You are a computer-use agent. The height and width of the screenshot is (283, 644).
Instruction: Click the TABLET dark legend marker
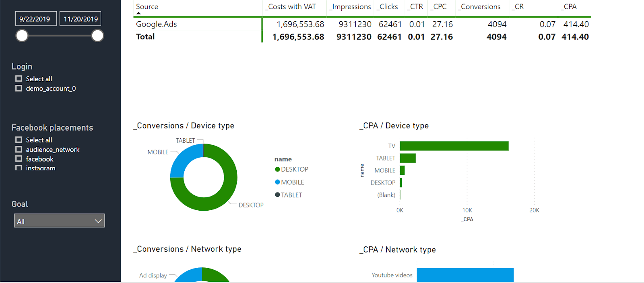[x=277, y=195]
